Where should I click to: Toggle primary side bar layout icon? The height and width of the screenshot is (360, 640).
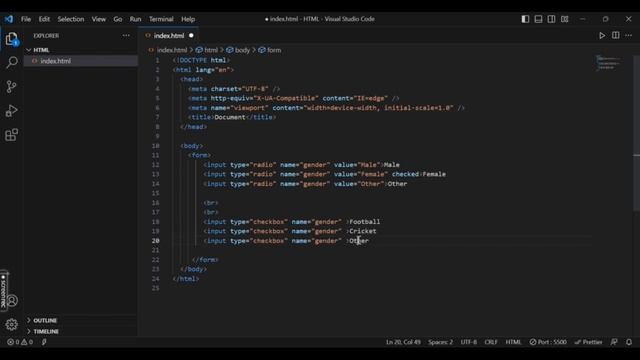525,19
